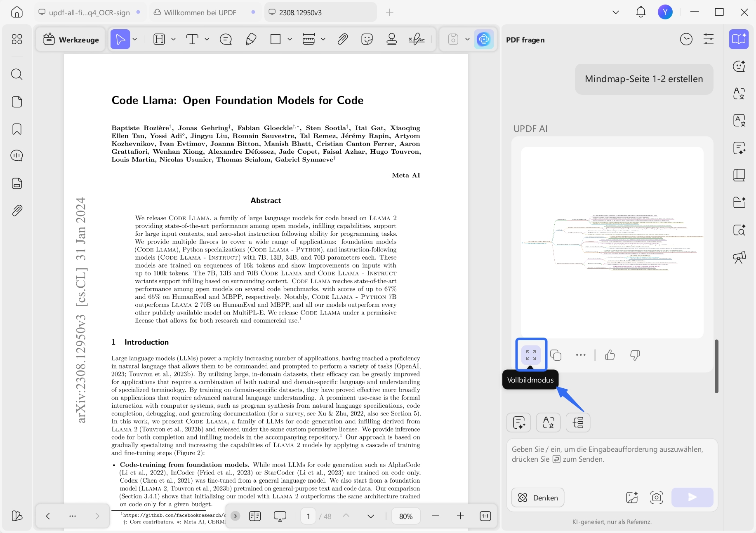Open the search panel in left sidebar
Screen dimensions: 756x533
click(x=17, y=74)
